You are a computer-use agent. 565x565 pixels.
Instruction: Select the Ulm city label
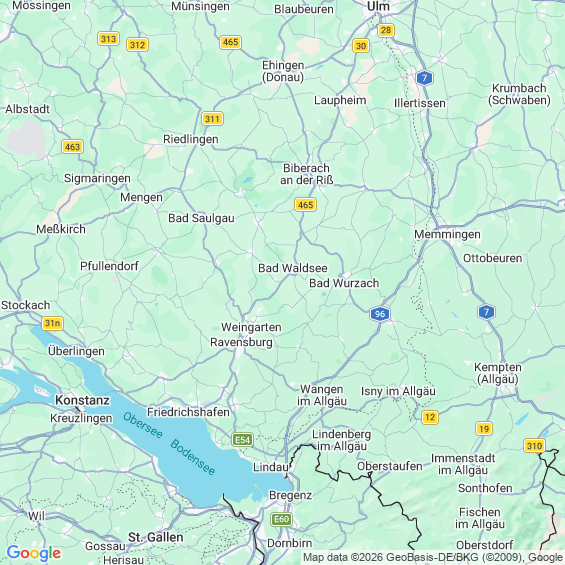pyautogui.click(x=378, y=6)
